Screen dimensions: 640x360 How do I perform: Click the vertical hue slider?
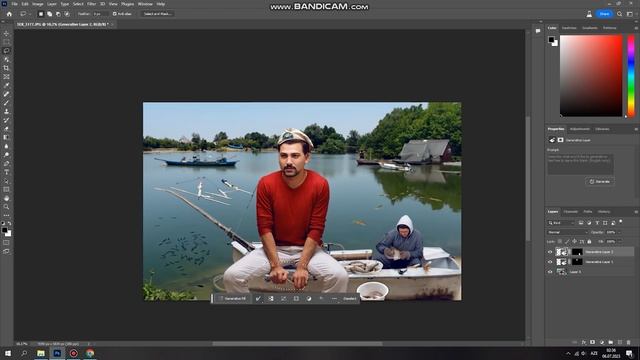(631, 76)
